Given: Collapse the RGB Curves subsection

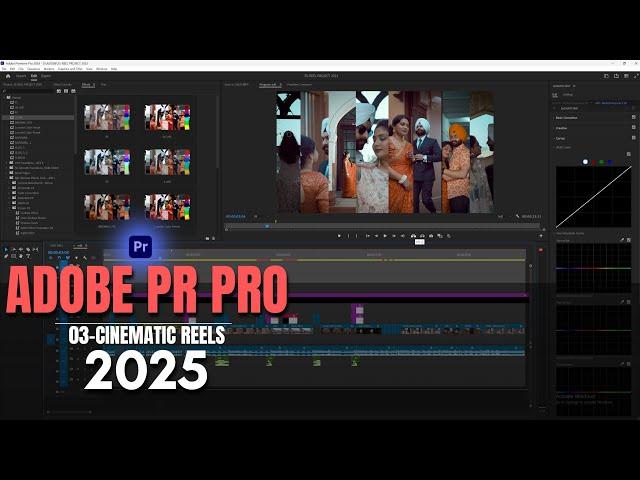Looking at the screenshot, I should [556, 147].
